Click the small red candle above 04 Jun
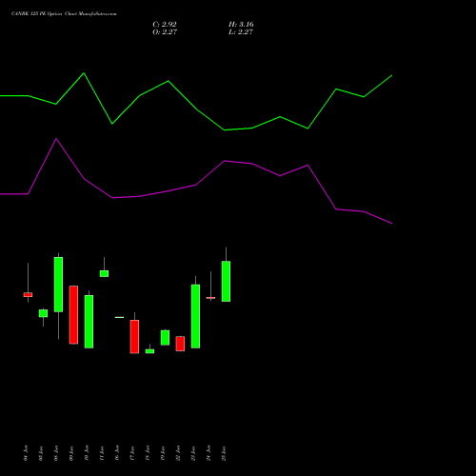Image resolution: width=476 pixels, height=476 pixels. click(28, 295)
